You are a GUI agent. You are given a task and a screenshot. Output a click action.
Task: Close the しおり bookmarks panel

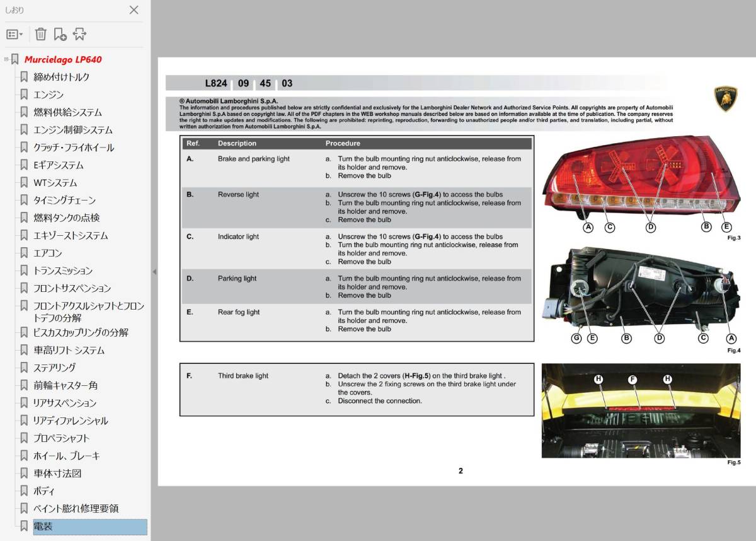[134, 9]
